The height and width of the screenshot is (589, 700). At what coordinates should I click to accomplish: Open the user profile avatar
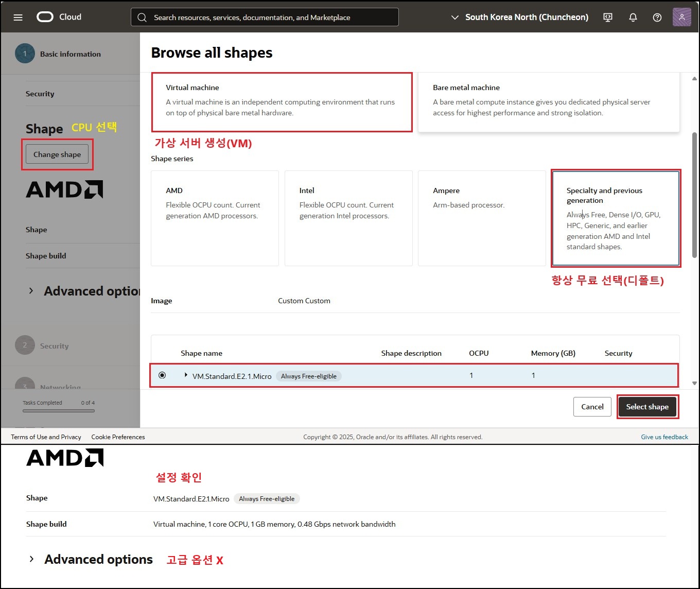[x=681, y=17]
